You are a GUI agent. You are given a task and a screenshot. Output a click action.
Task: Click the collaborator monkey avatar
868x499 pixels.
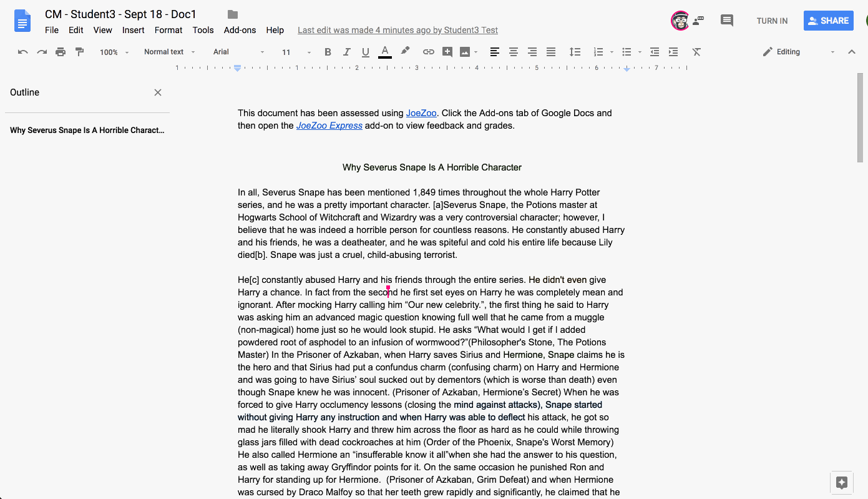(x=680, y=21)
